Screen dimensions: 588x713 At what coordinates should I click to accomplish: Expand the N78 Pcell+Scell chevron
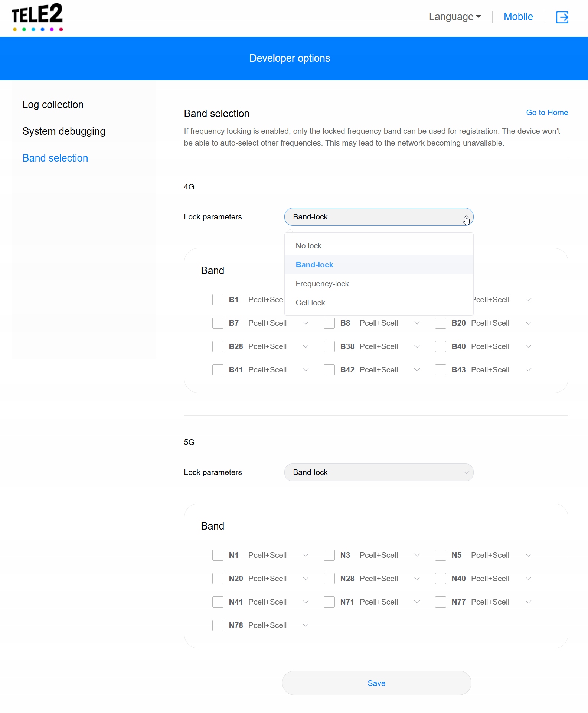(x=306, y=625)
